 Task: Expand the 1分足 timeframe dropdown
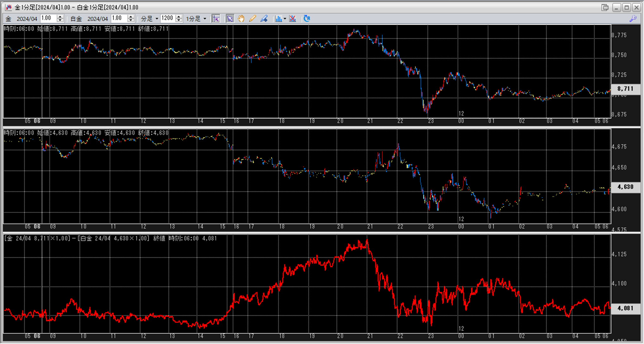[x=205, y=19]
